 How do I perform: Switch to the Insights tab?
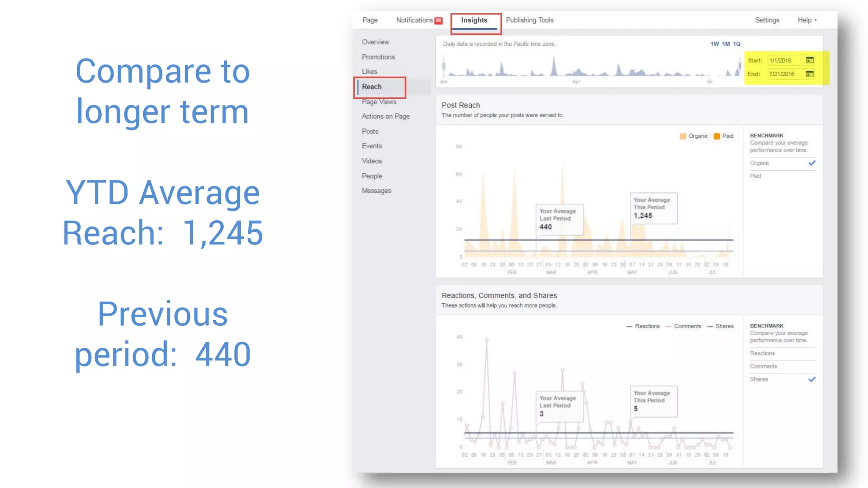474,20
